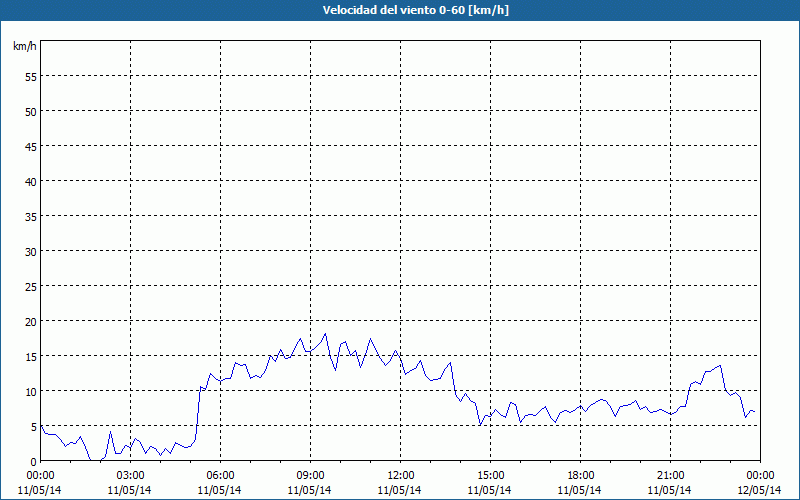Click the y-axis value 45

31,146
